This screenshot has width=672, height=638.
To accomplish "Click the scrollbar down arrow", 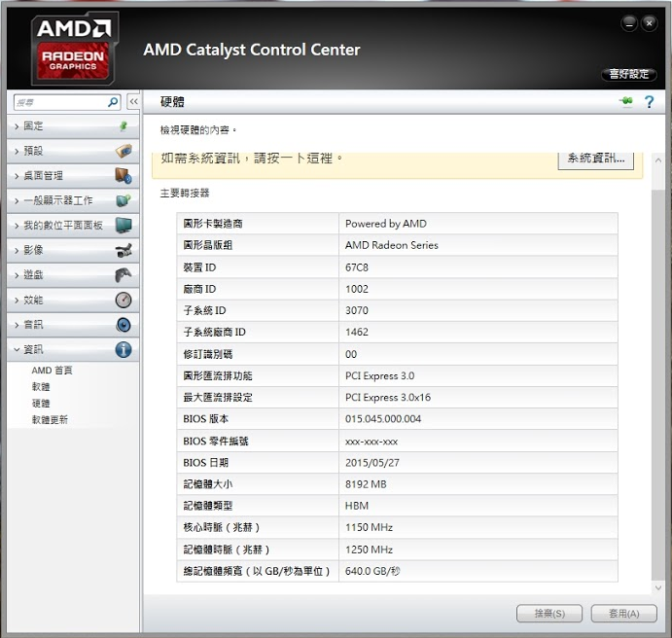I will [658, 587].
